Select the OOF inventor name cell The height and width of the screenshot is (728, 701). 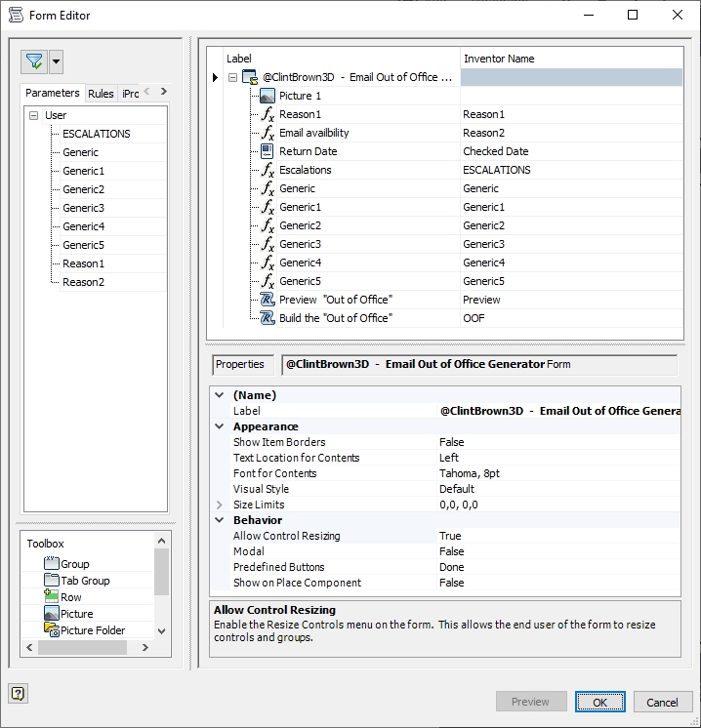571,318
